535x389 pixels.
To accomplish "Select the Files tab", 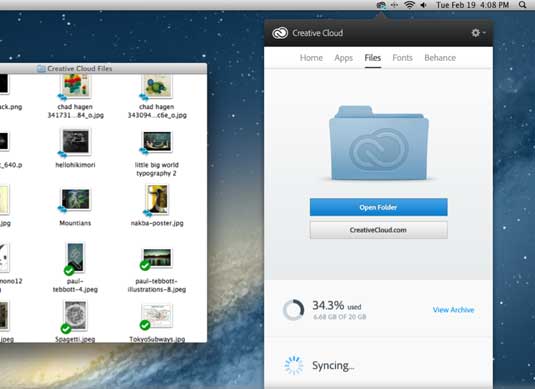I will [373, 58].
